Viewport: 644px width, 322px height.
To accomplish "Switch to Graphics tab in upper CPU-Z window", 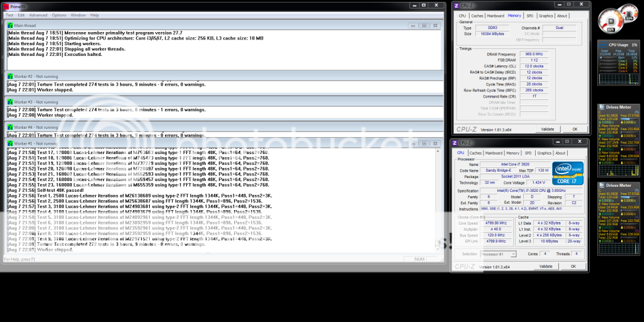I will tap(546, 16).
